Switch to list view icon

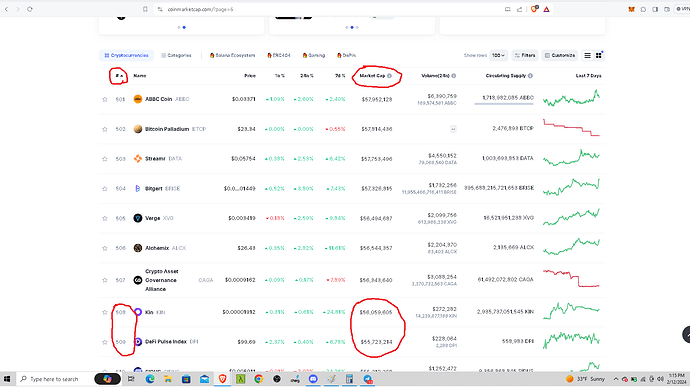(x=587, y=55)
